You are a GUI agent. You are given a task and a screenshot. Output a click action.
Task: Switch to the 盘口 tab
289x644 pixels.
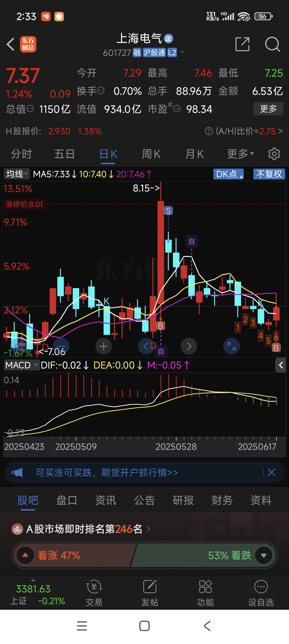(67, 500)
